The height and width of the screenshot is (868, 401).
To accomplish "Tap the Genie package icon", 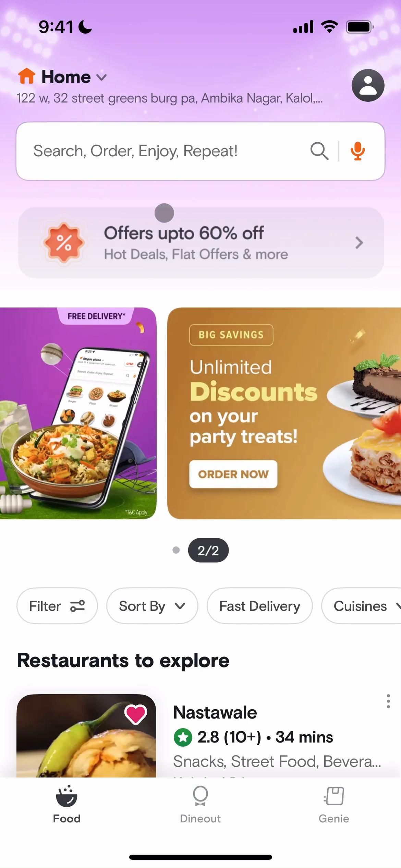I will click(334, 796).
